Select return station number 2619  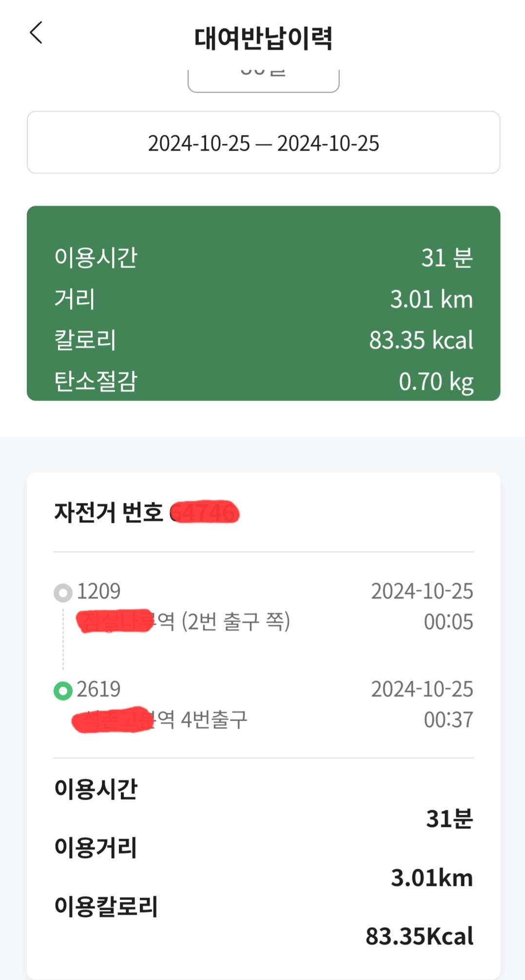tap(98, 690)
